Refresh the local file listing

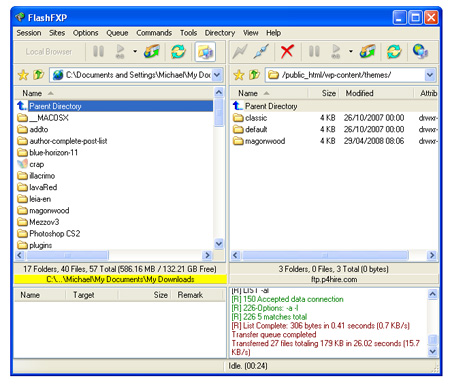[x=178, y=52]
